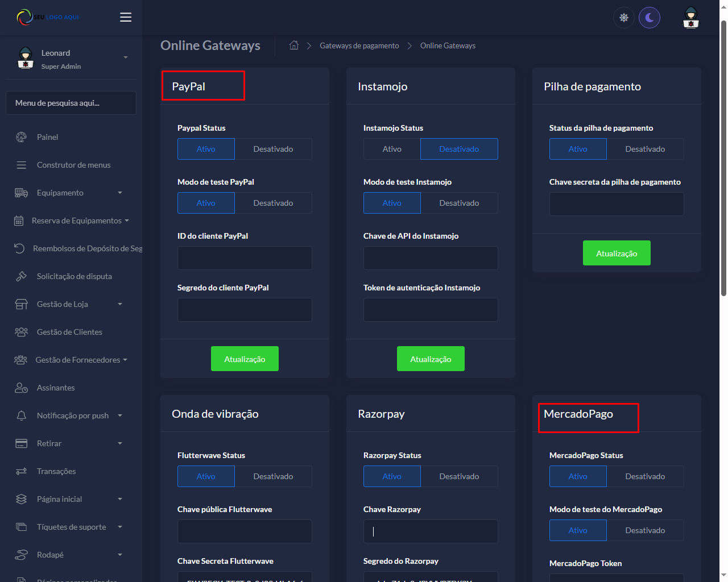This screenshot has height=582, width=728.
Task: Activate dark mode moon icon
Action: [x=649, y=18]
